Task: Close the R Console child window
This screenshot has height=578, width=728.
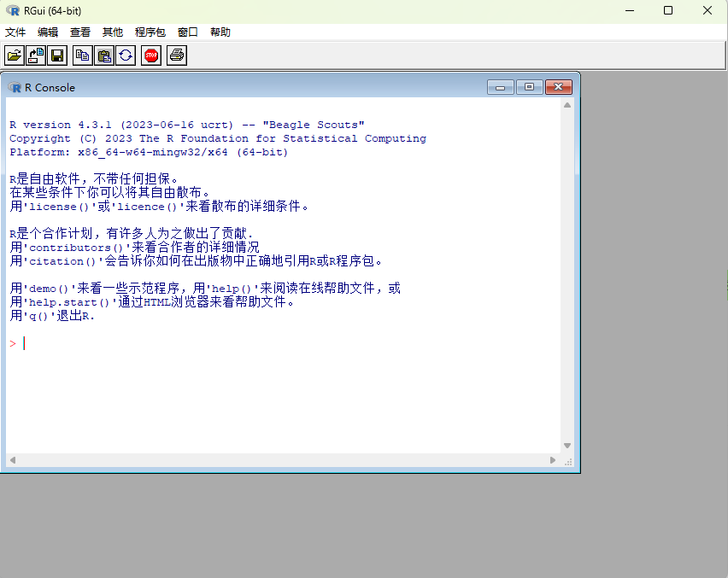Action: (559, 87)
